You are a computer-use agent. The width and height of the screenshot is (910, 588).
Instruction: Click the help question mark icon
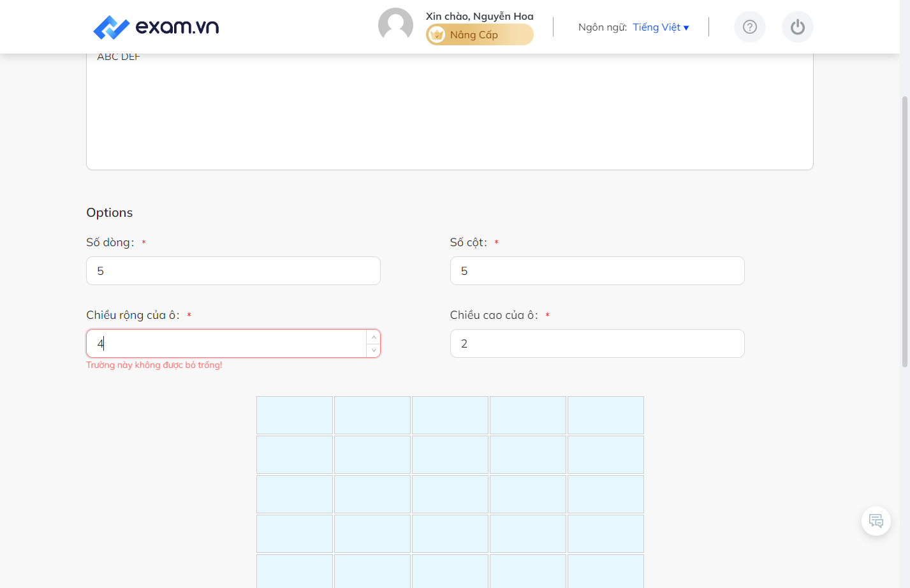coord(750,27)
